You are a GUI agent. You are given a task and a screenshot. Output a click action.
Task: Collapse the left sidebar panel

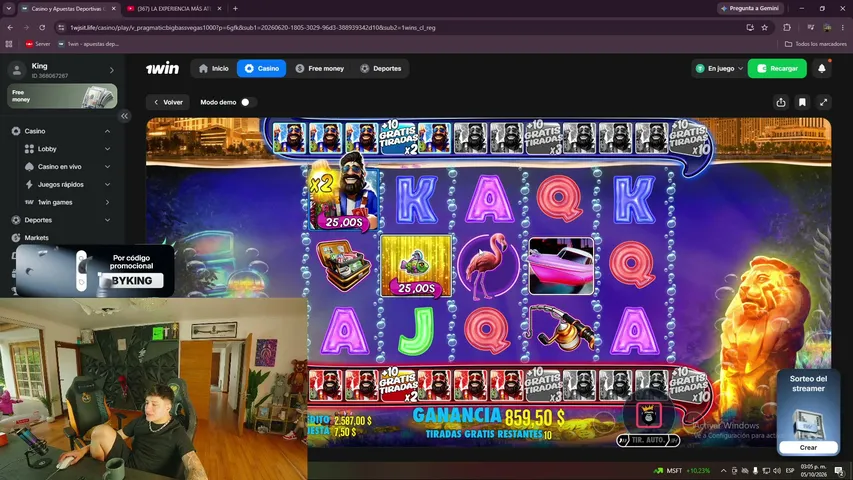[125, 116]
